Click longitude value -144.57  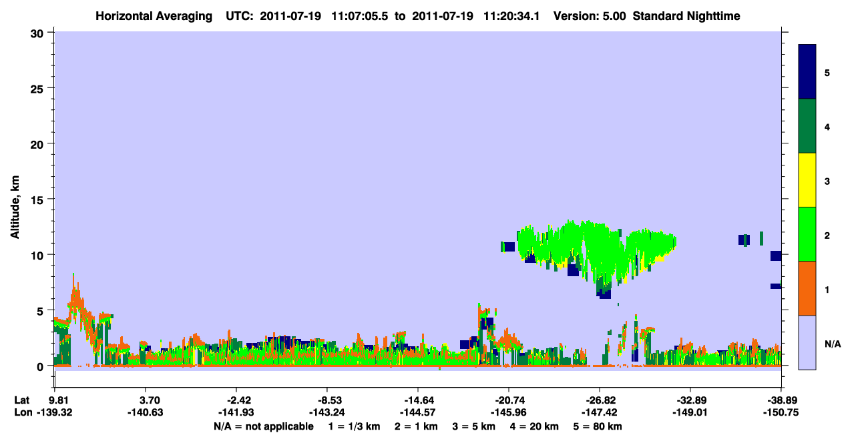click(417, 413)
